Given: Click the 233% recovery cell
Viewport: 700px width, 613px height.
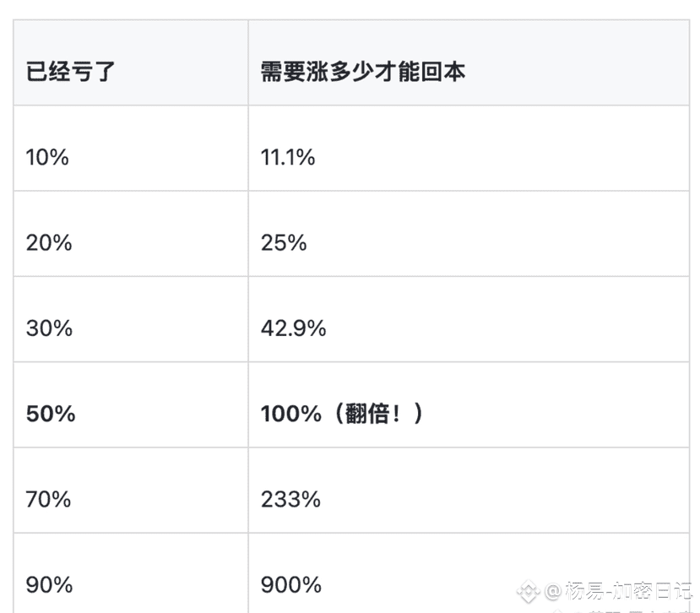Looking at the screenshot, I should point(290,499).
